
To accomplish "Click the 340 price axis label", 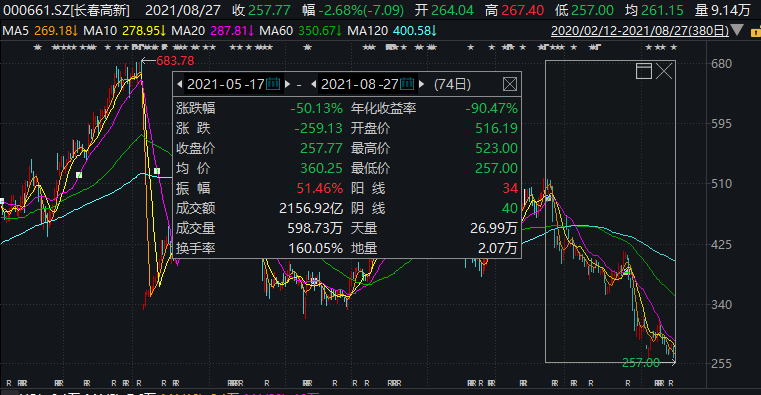I will coord(722,305).
